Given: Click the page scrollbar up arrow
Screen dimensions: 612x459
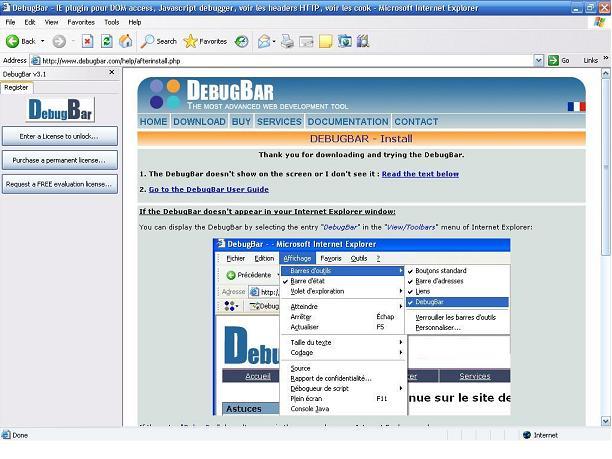Looking at the screenshot, I should pos(605,73).
